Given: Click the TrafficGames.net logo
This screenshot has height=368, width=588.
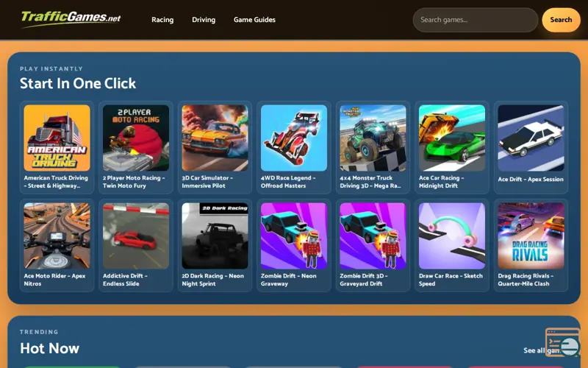Looking at the screenshot, I should 71,18.
